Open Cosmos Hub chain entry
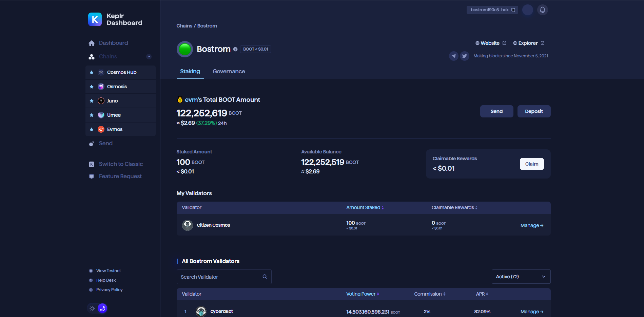Viewport: 644px width, 317px height. click(x=121, y=72)
